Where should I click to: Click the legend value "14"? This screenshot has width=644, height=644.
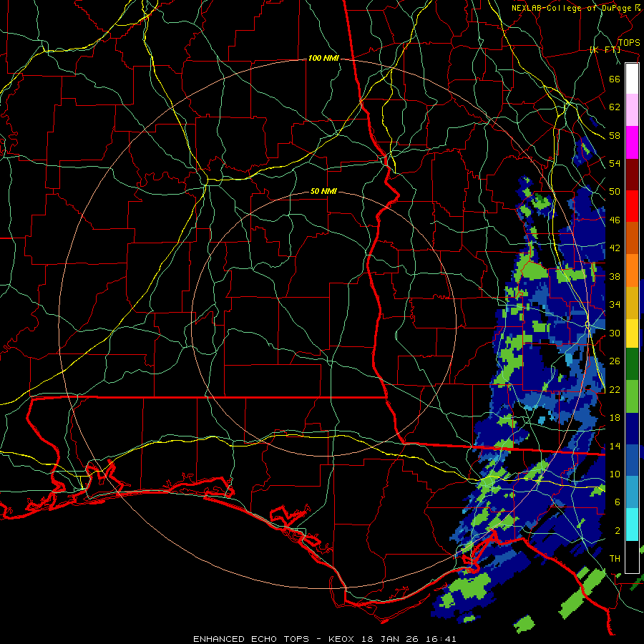615,446
